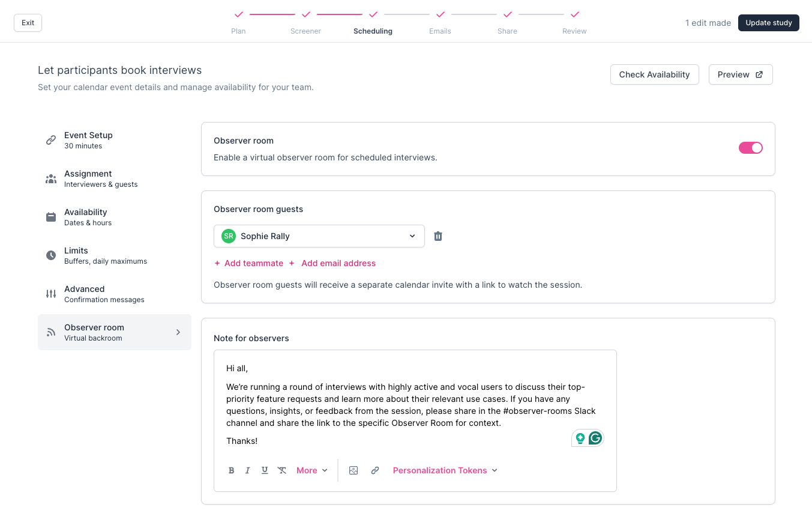Expand the More formatting options
The height and width of the screenshot is (513, 812).
(311, 470)
